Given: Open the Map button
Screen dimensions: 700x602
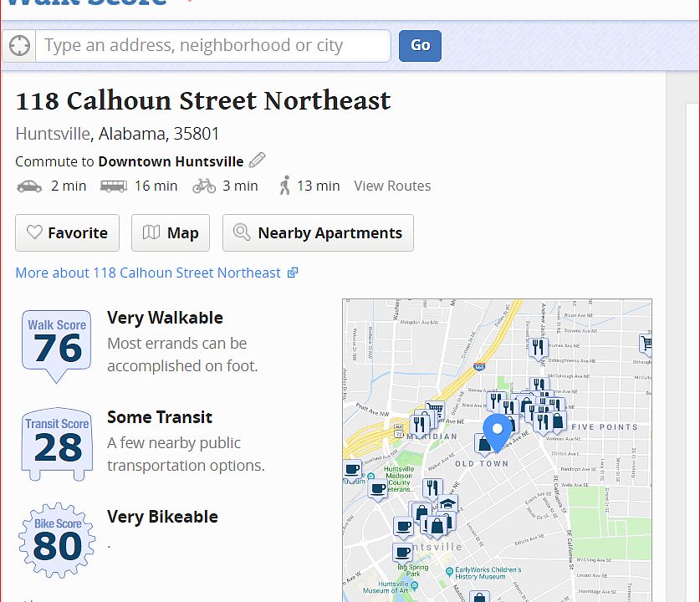Looking at the screenshot, I should tap(171, 233).
